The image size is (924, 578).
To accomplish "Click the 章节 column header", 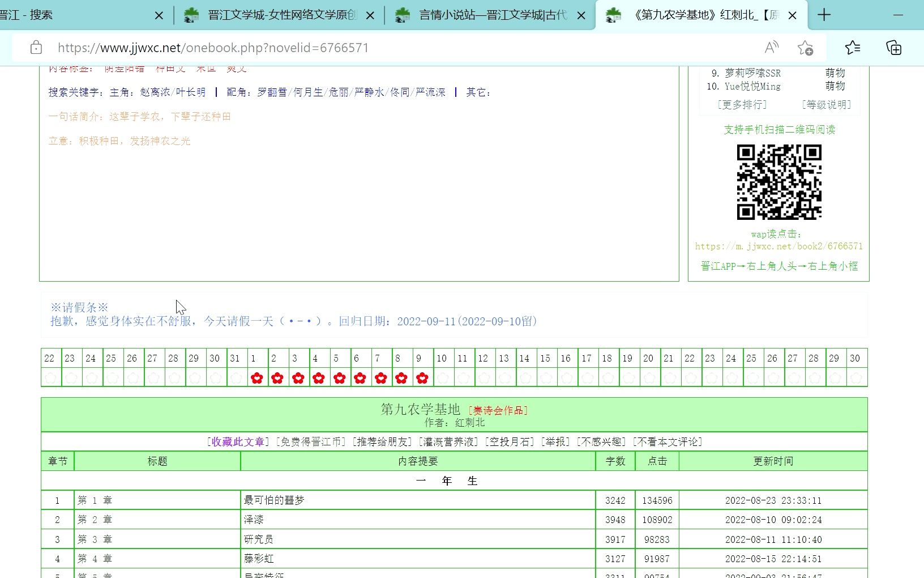I will coord(58,461).
